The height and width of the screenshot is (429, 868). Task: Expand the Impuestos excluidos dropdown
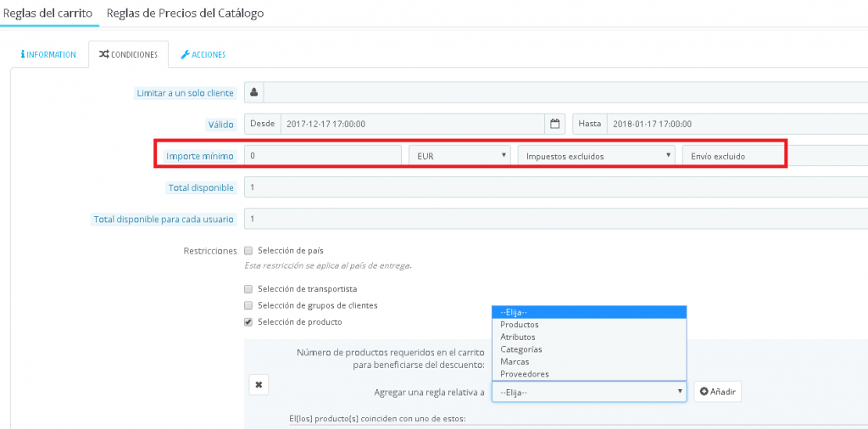(x=597, y=156)
